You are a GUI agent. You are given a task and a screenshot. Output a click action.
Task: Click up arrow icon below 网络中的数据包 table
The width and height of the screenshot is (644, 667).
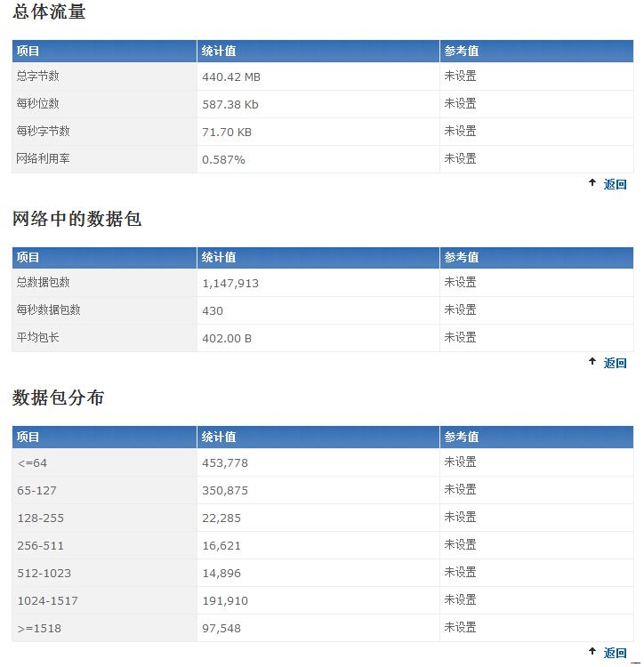point(592,362)
